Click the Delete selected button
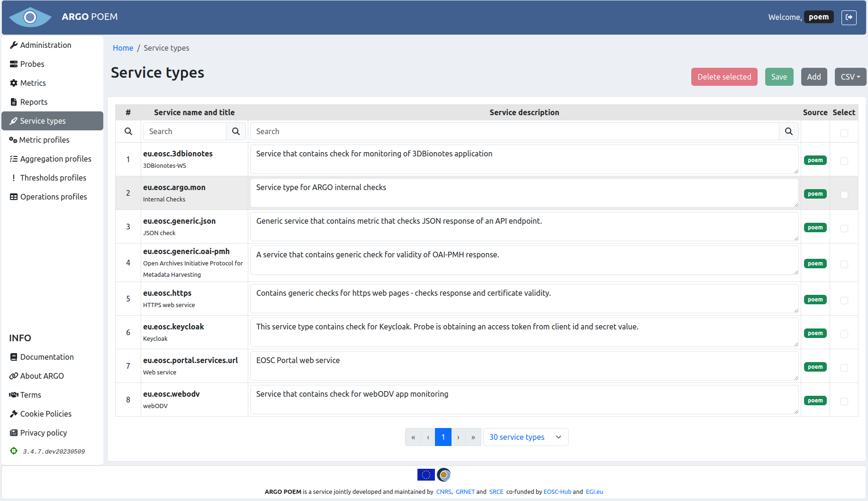This screenshot has width=868, height=501. pos(724,77)
